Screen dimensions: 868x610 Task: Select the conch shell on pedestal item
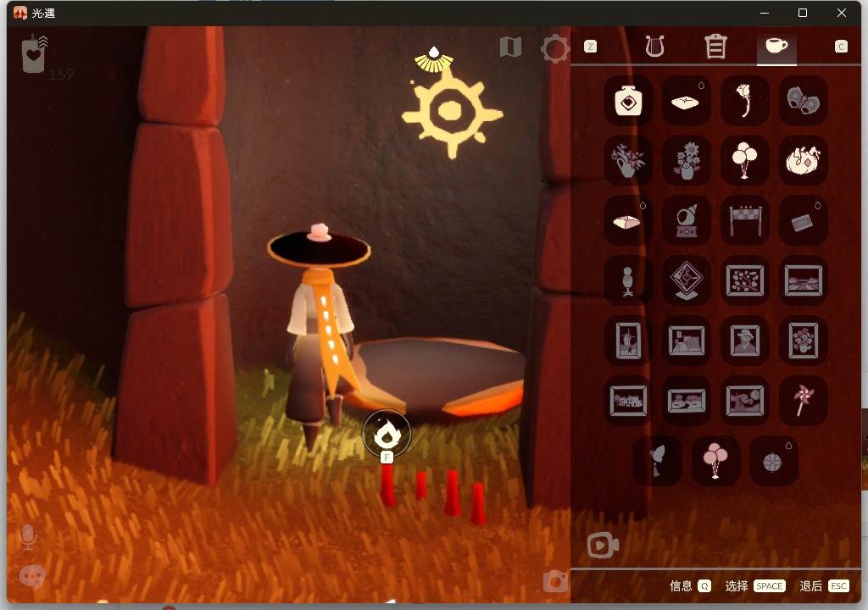(687, 220)
